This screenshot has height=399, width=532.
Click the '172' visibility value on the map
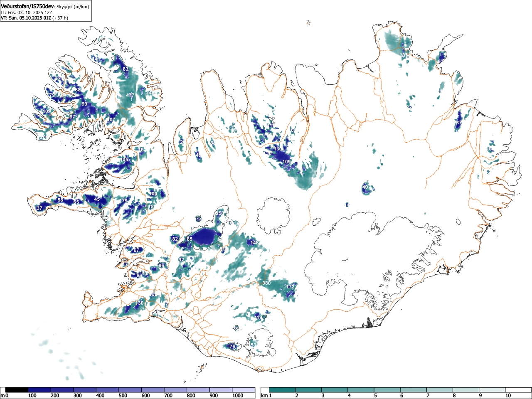(291, 286)
